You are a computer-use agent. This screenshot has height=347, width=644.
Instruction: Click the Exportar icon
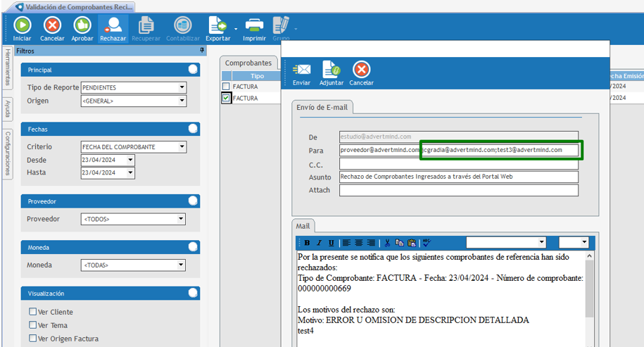click(x=217, y=26)
